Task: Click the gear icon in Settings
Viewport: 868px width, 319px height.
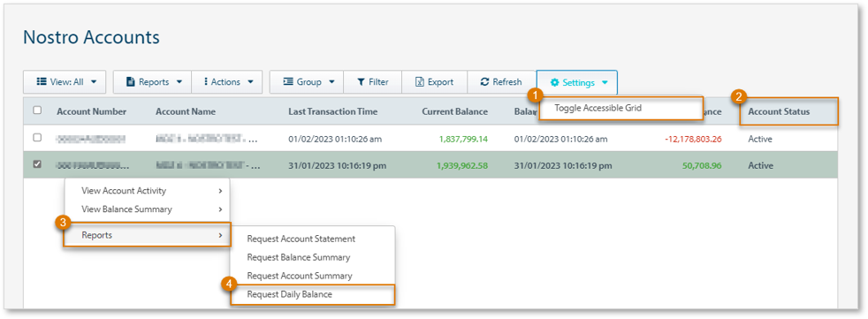Action: (554, 82)
